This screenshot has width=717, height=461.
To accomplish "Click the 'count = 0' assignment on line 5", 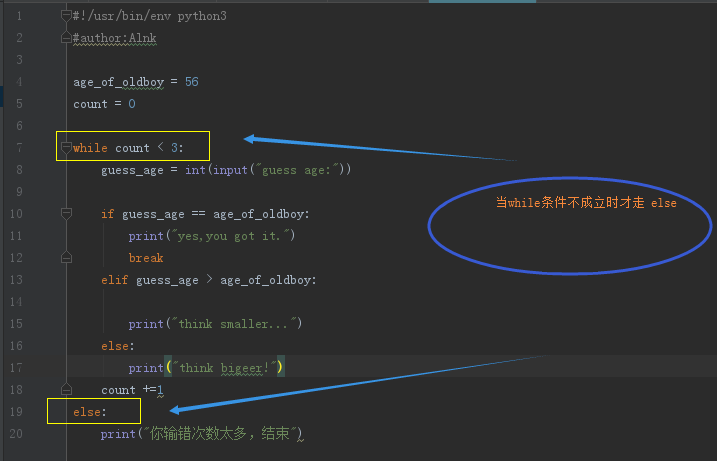I will (x=104, y=104).
